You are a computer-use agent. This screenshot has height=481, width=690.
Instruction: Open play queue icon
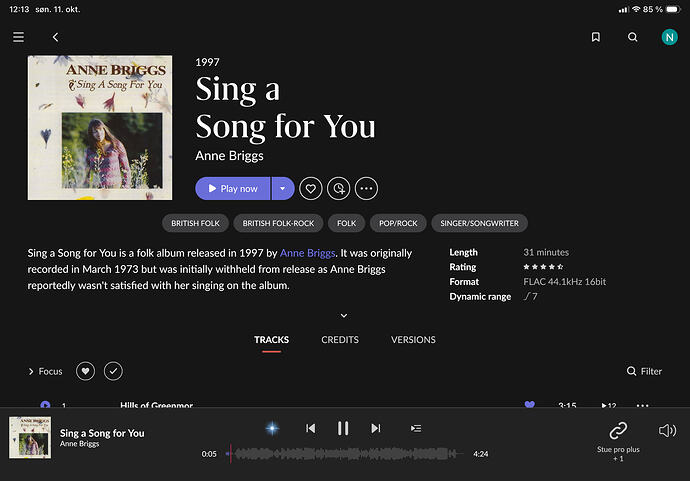pyautogui.click(x=416, y=428)
